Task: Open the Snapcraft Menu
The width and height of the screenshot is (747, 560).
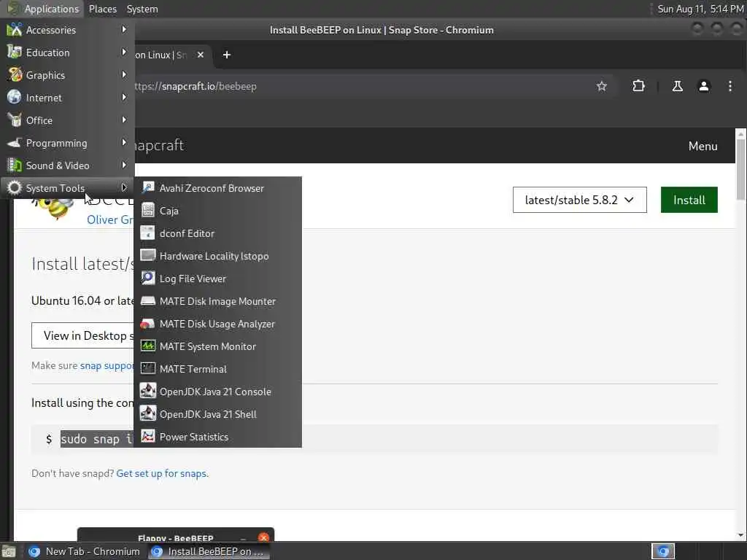Action: click(x=703, y=146)
